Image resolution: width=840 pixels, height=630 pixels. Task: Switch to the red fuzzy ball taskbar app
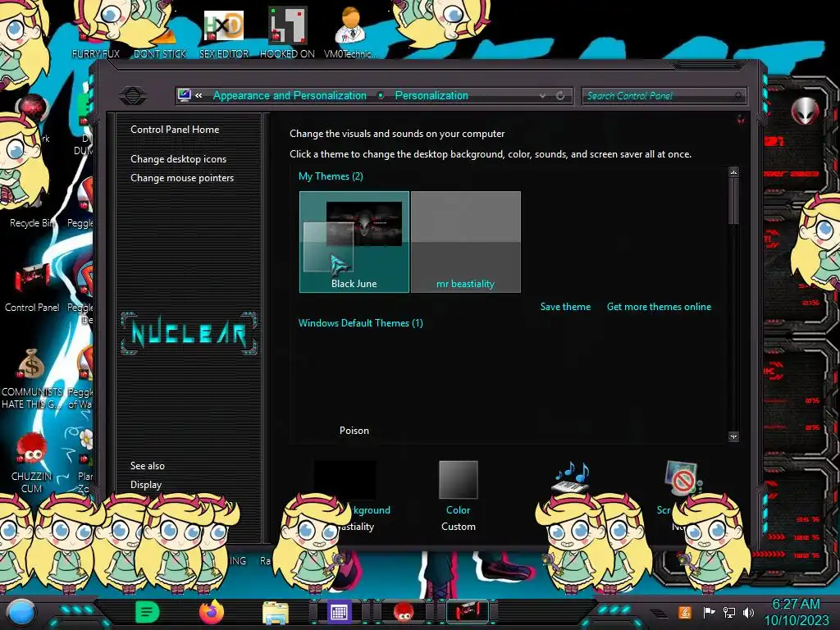[403, 612]
